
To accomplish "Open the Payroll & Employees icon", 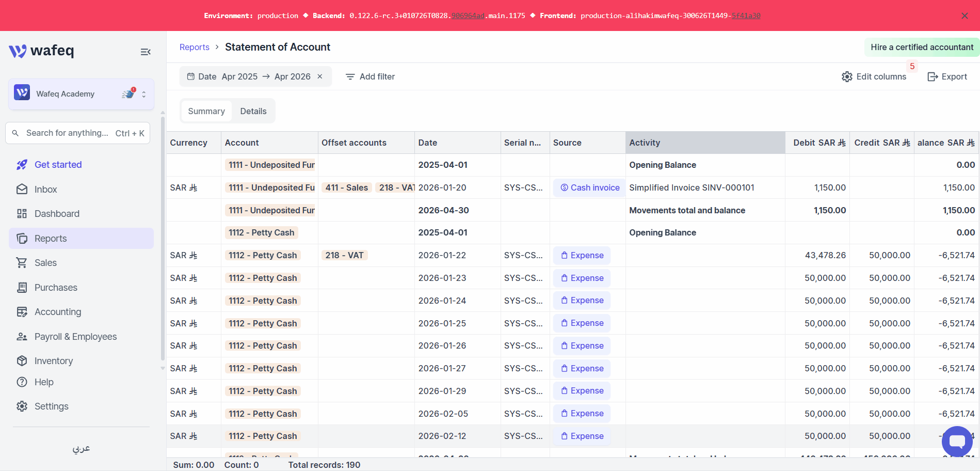I will click(22, 337).
